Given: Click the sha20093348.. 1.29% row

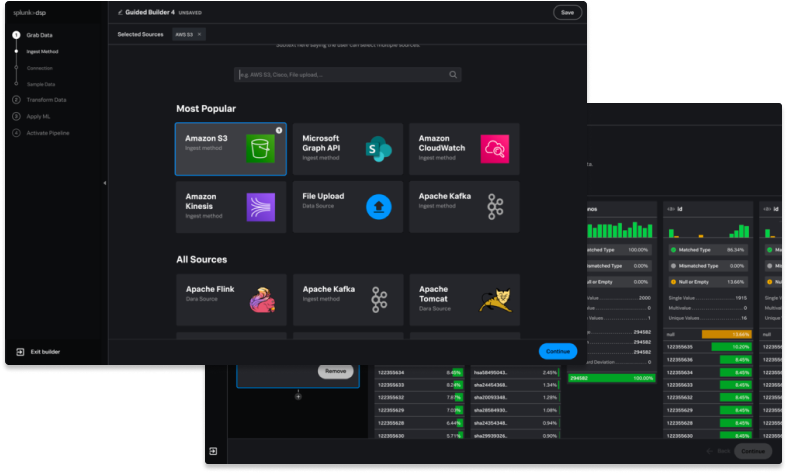Looking at the screenshot, I should (x=515, y=397).
